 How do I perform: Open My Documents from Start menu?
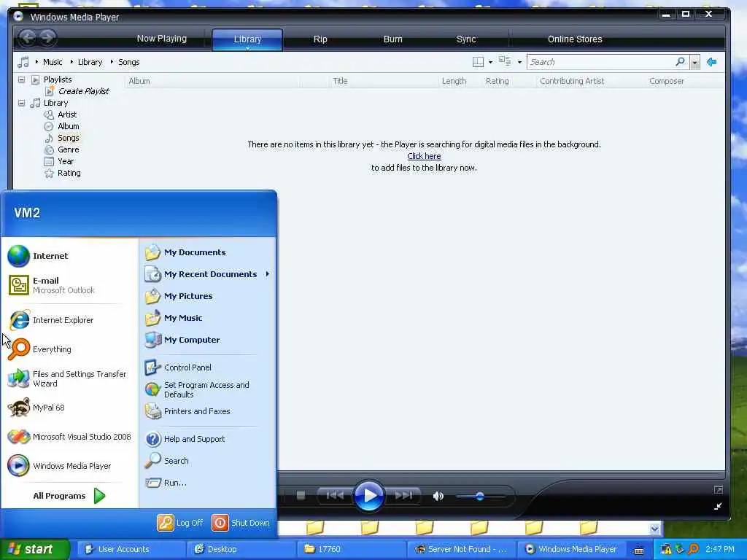tap(207, 252)
